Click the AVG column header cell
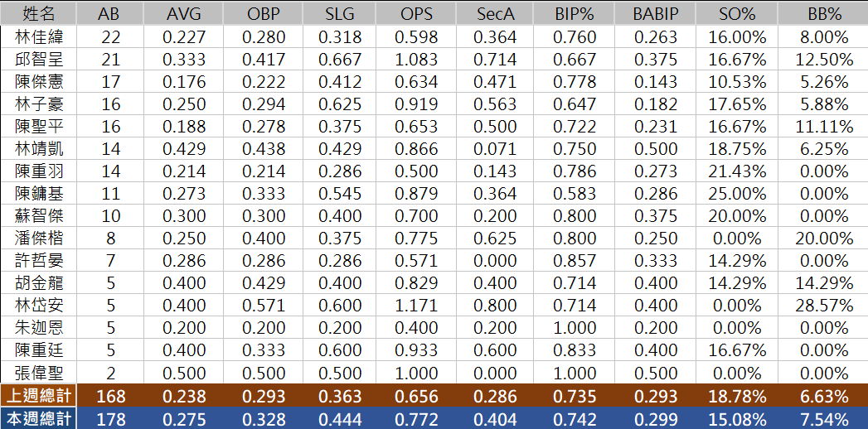The height and width of the screenshot is (429, 868). click(183, 13)
